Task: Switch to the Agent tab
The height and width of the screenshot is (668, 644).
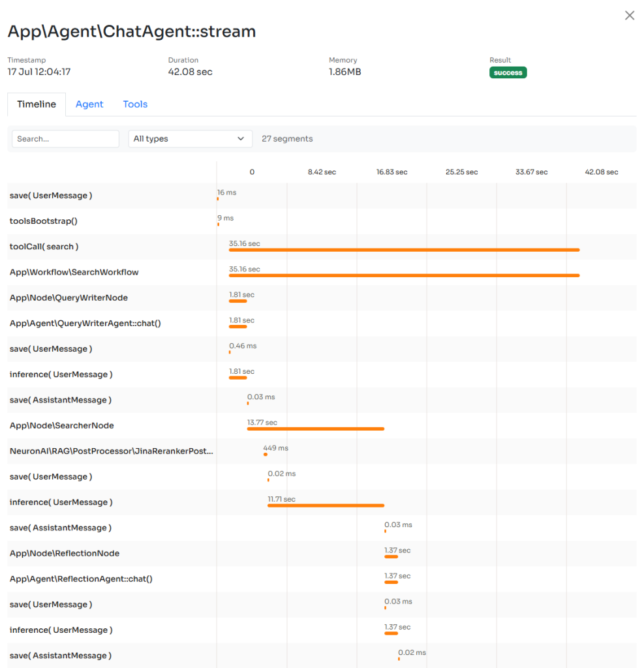Action: 89,104
